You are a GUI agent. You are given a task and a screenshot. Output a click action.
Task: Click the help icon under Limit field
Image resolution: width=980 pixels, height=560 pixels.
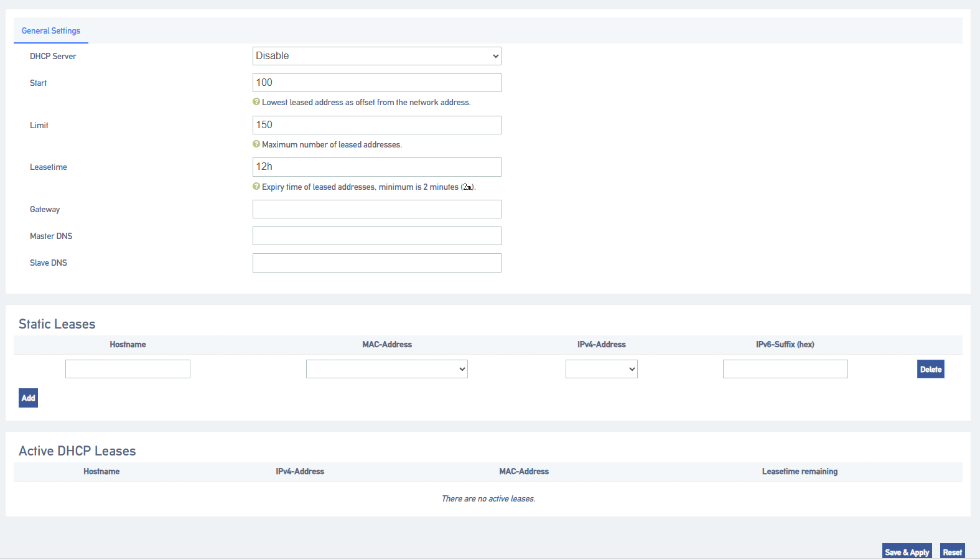pos(256,144)
